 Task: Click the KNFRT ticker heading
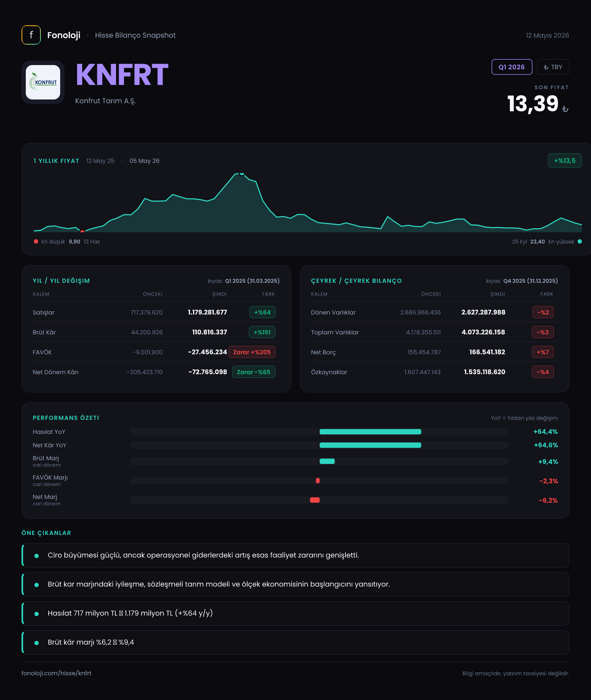(x=122, y=75)
